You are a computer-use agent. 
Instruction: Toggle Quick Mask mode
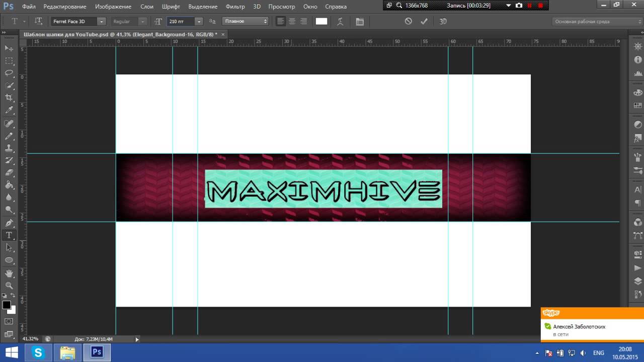pos(9,321)
